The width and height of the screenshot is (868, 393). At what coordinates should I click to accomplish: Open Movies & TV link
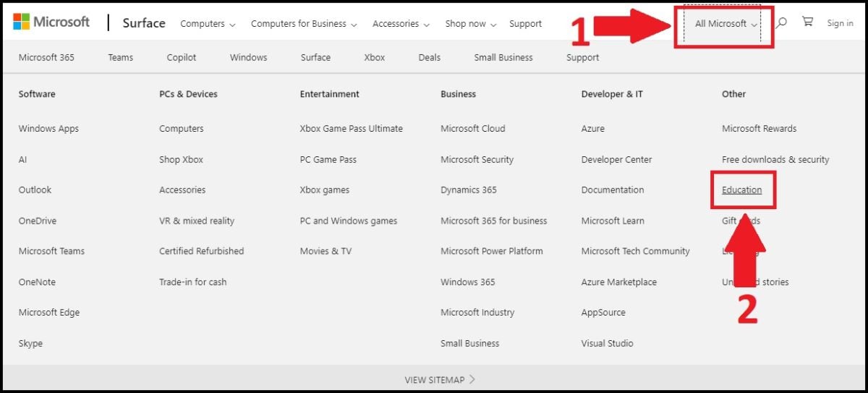tap(326, 251)
